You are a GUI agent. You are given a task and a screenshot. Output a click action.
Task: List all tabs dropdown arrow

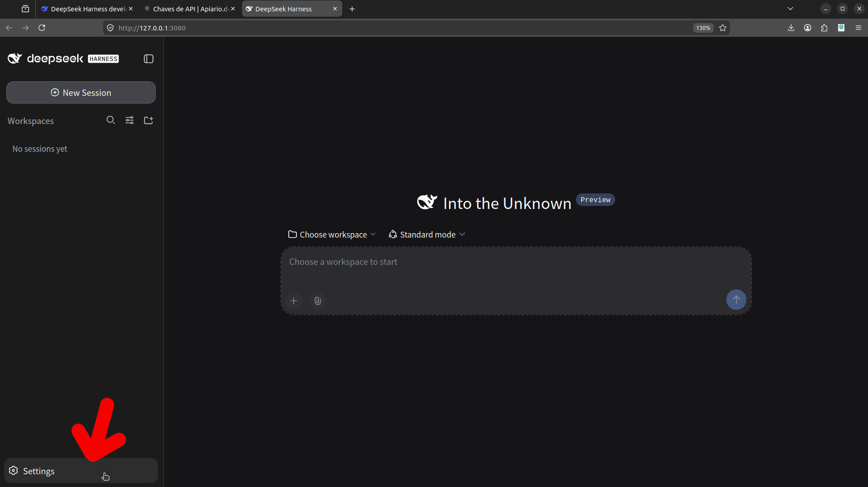point(790,9)
